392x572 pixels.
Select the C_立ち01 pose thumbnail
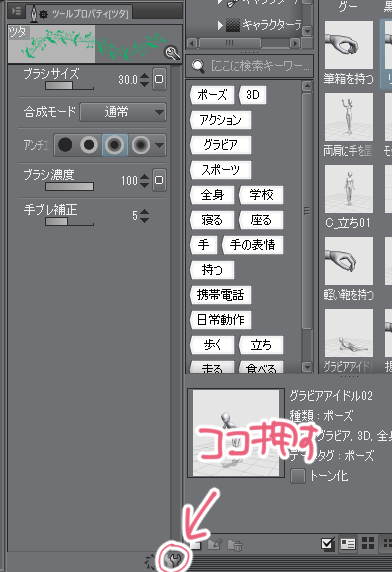[x=349, y=189]
